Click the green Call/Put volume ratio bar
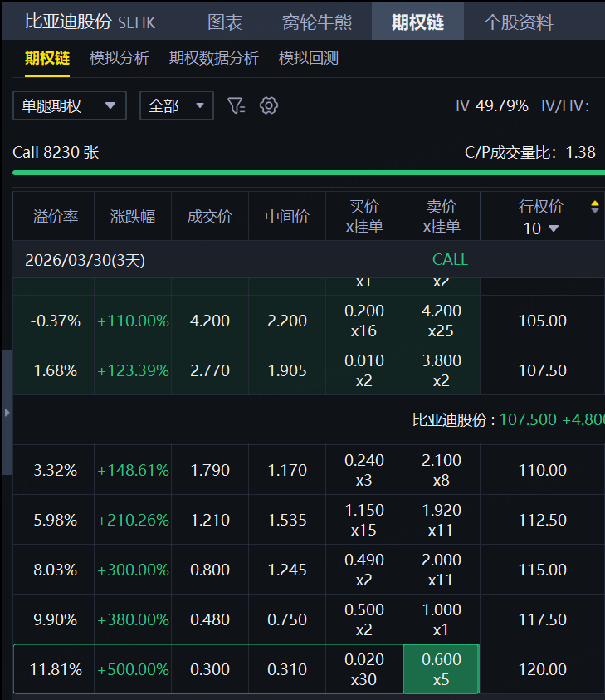The width and height of the screenshot is (605, 700). tap(303, 173)
